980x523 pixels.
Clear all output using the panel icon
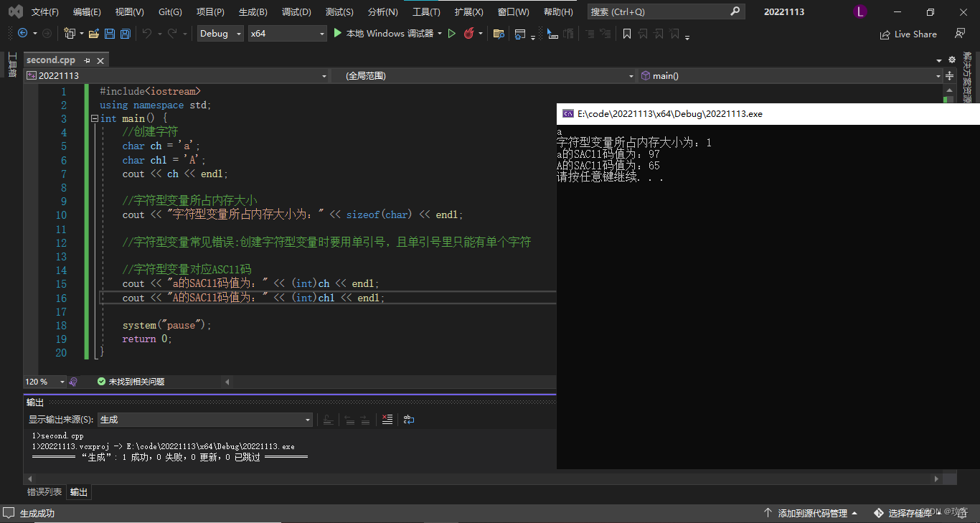tap(387, 419)
